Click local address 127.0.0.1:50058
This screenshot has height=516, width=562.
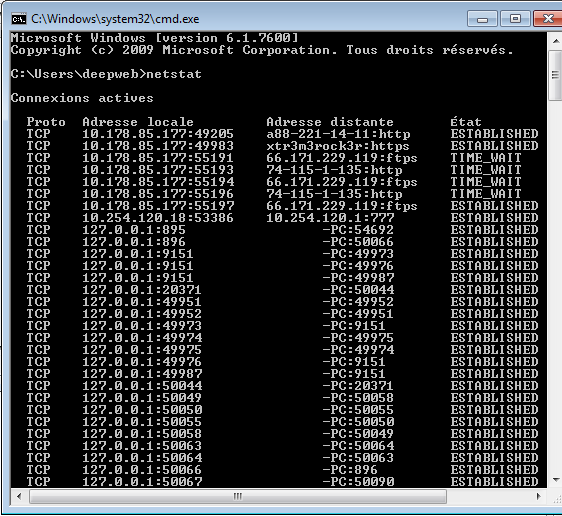point(142,434)
